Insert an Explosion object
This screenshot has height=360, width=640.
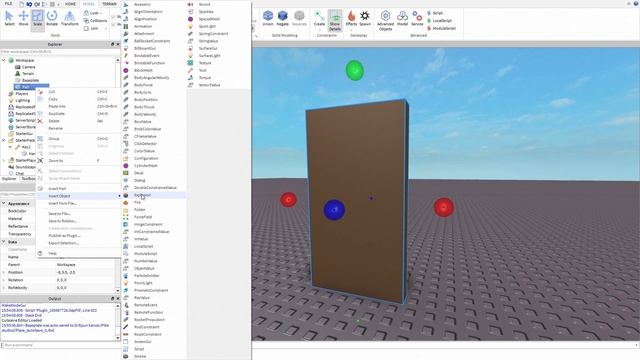pos(154,195)
